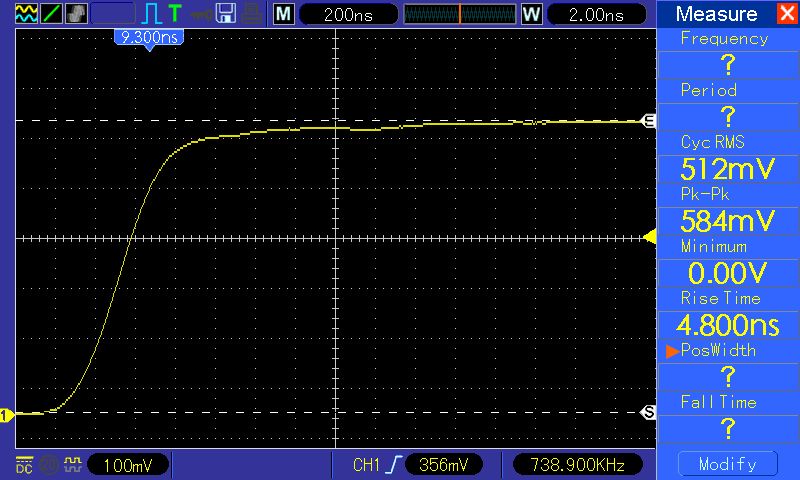Select the Frequency measurement label
Screen dimensions: 800x480
click(x=724, y=39)
